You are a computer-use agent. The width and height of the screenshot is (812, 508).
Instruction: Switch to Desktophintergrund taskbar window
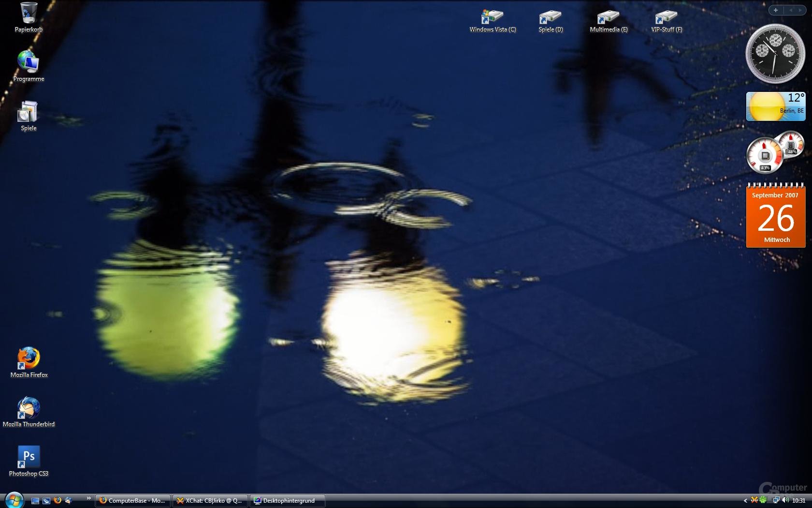pyautogui.click(x=288, y=501)
